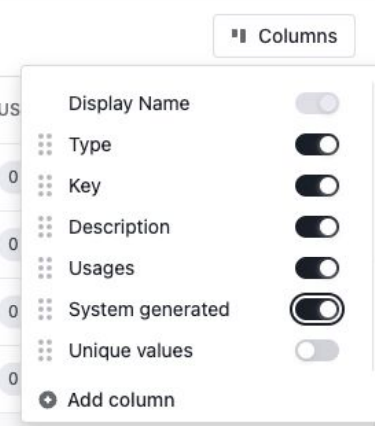Click the drag handle beside Type
375x426 pixels.
coord(45,145)
